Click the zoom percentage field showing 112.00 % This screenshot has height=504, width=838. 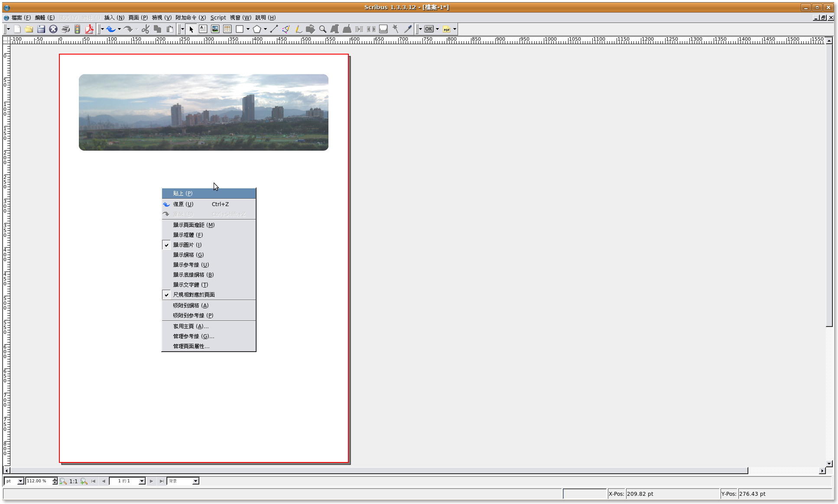(x=38, y=481)
